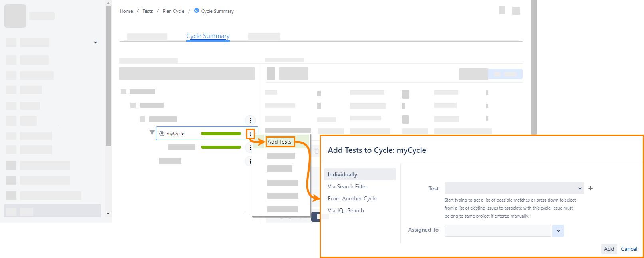Select Via Search Filter option
This screenshot has height=258, width=644.
348,186
